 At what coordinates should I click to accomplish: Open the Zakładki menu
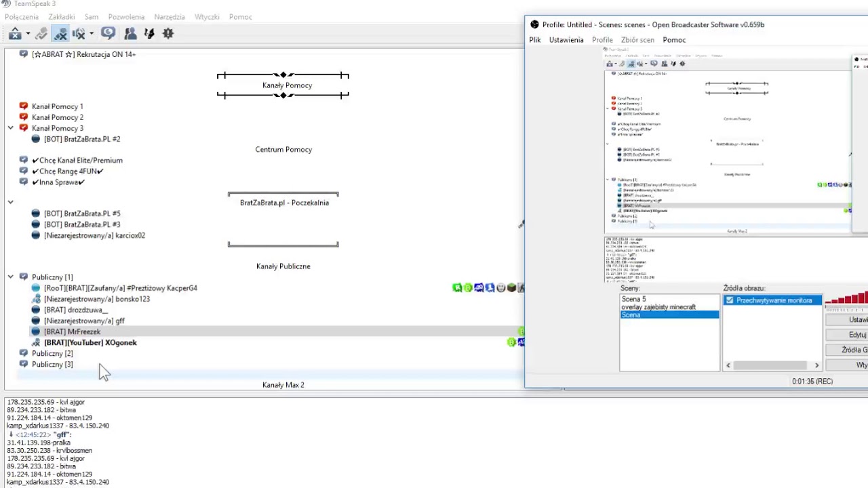pos(62,17)
